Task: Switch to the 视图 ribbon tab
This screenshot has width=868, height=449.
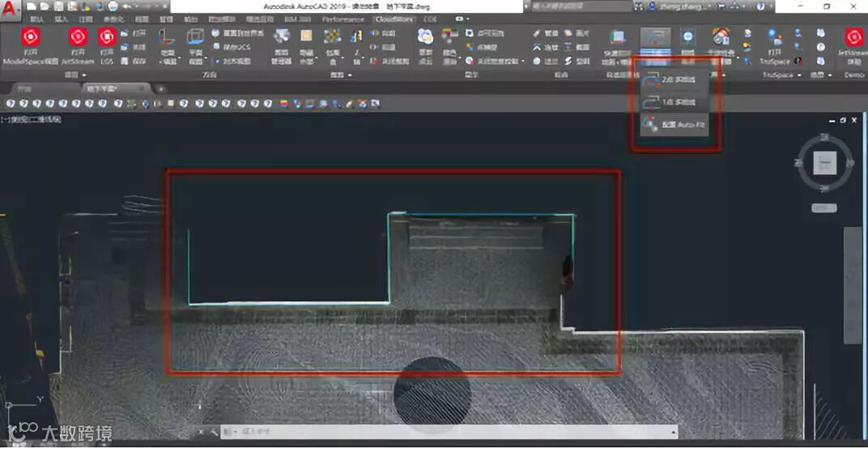Action: (142, 19)
